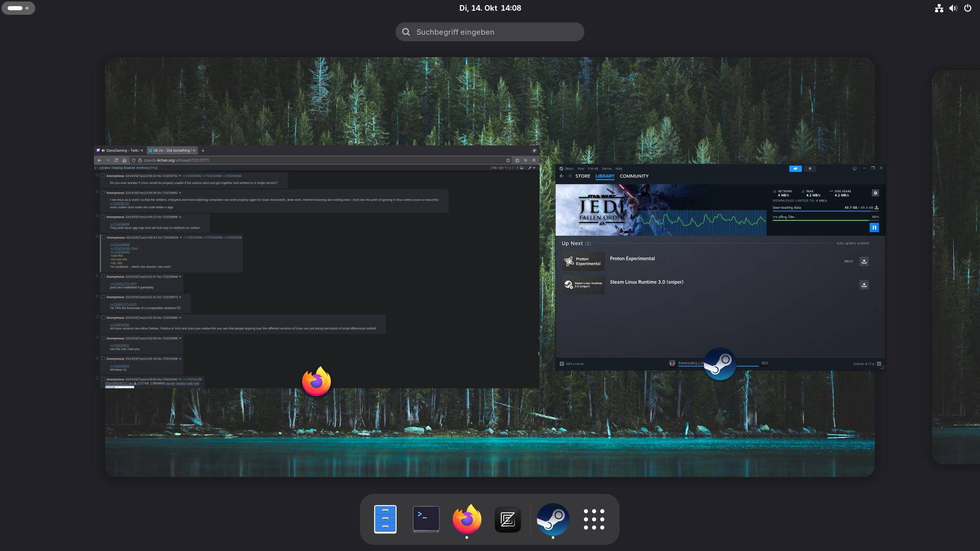Open Steam notifications bell
980x551 pixels.
[x=810, y=168]
